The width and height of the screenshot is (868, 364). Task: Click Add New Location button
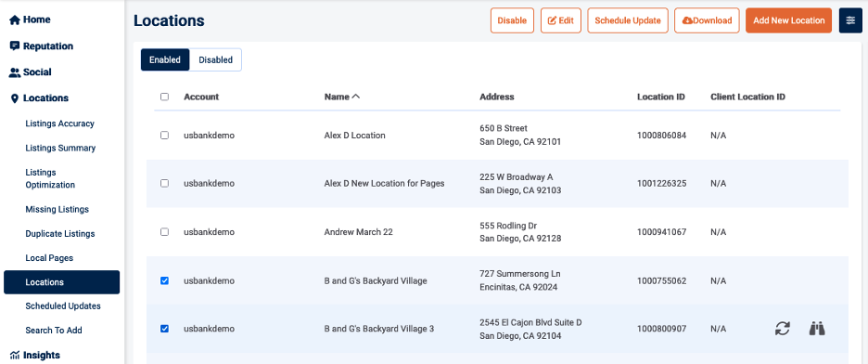(x=789, y=20)
